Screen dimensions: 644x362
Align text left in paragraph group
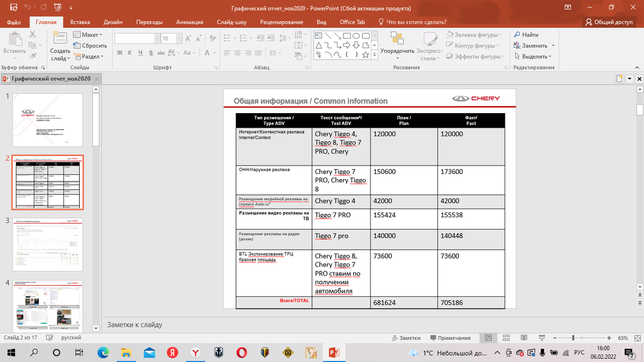pos(227,53)
